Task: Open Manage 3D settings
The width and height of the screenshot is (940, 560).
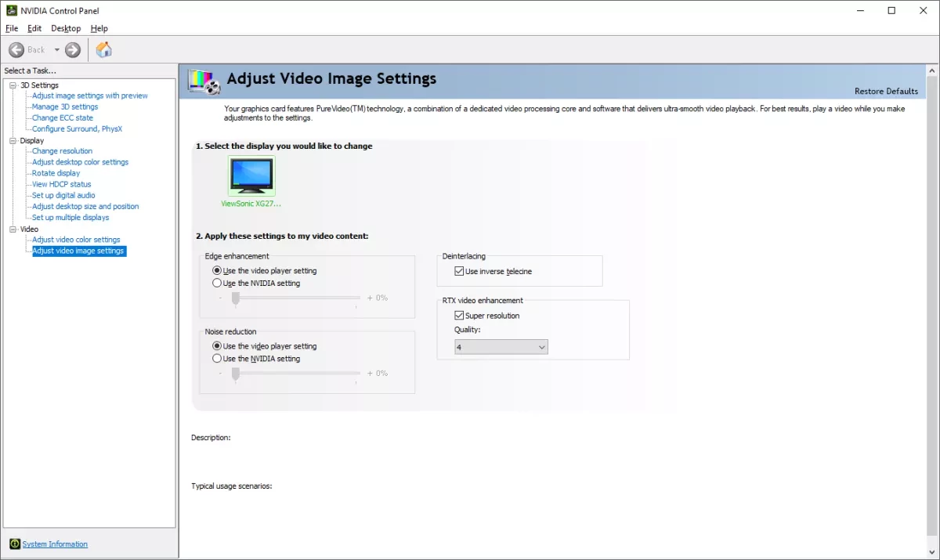Action: pos(65,107)
